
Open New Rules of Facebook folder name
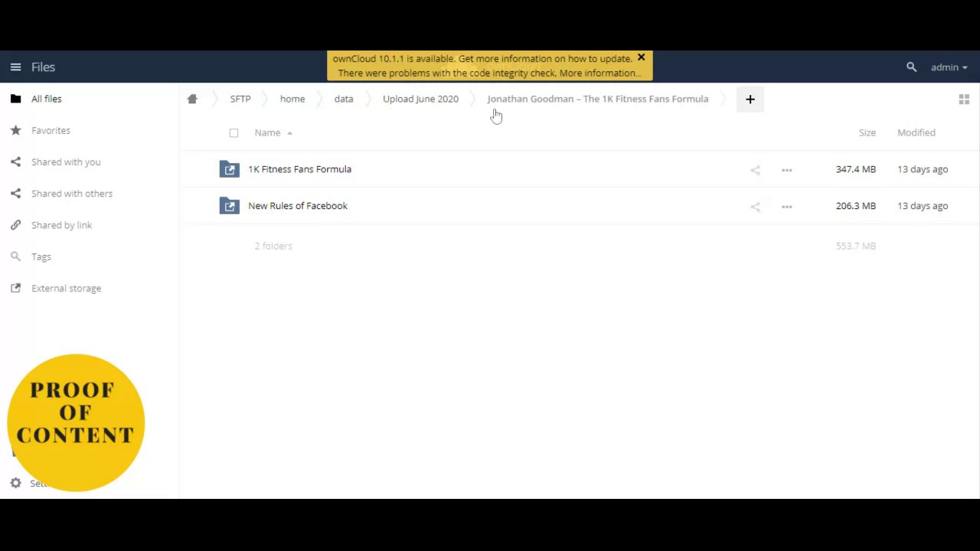(298, 206)
